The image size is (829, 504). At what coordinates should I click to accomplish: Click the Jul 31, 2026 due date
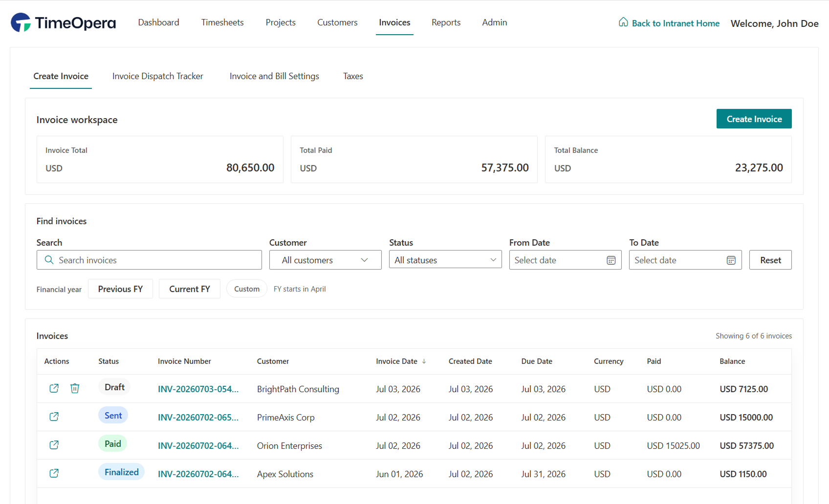[x=543, y=474]
